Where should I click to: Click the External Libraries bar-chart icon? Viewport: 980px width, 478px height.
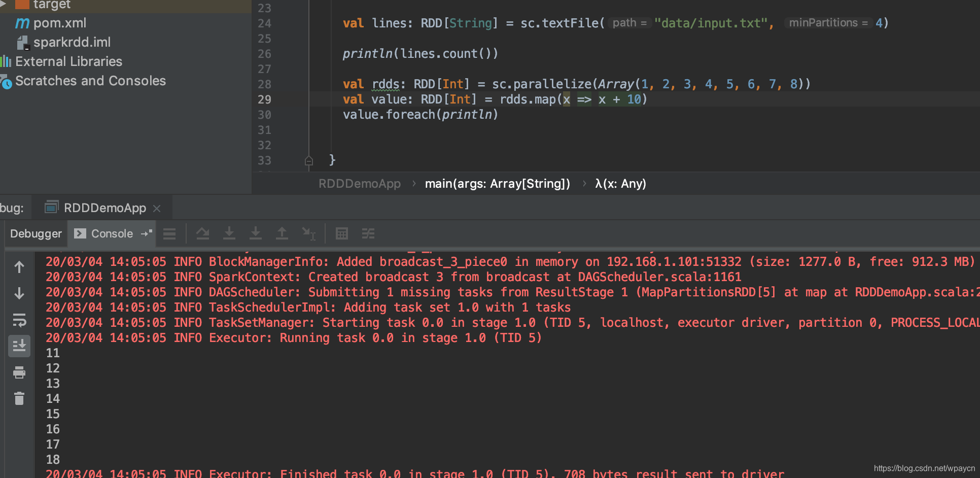tap(6, 61)
